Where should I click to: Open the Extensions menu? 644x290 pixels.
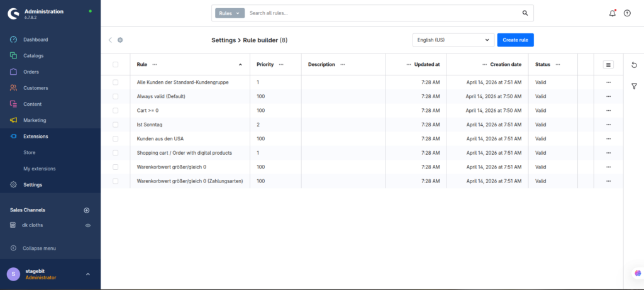coord(35,137)
